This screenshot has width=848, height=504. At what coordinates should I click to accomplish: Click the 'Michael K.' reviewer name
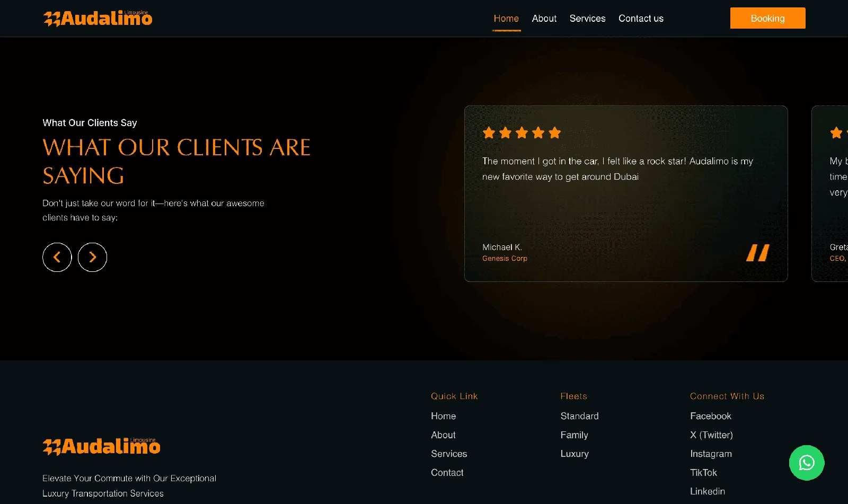502,247
